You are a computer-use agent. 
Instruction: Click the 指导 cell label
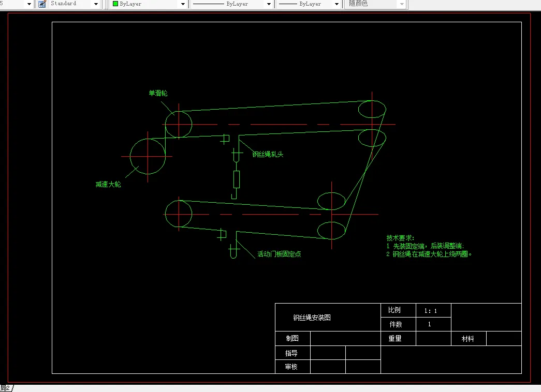pos(291,353)
